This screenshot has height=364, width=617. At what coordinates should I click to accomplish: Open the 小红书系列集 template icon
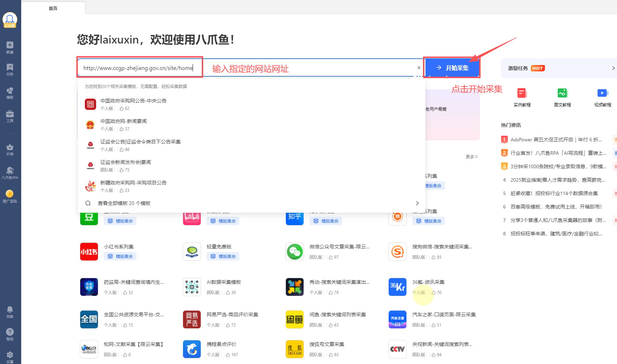[89, 252]
